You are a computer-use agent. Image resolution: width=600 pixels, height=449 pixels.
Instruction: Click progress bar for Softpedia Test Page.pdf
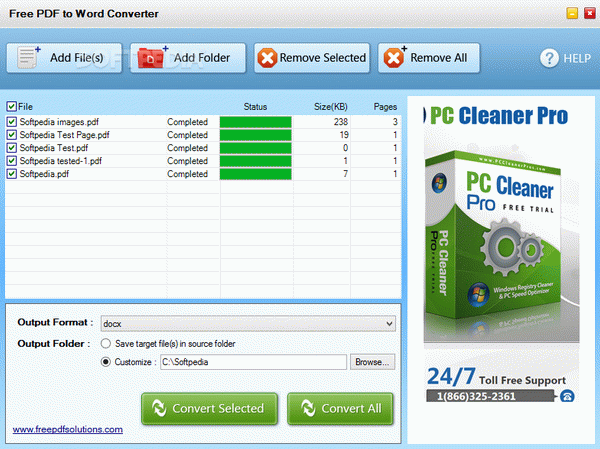[256, 135]
